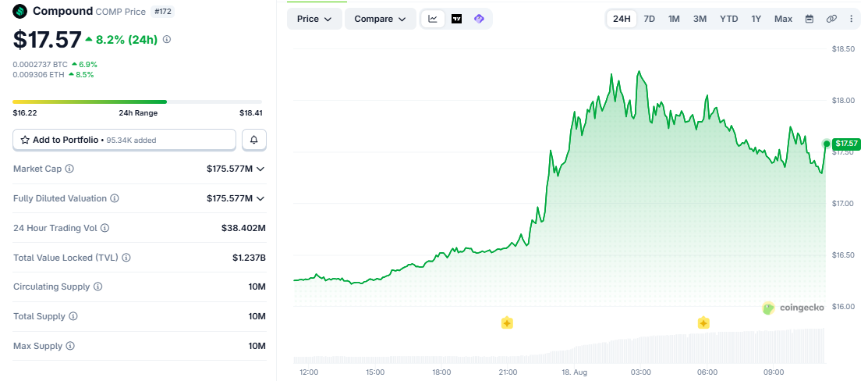Open Fully Diluted Valuation info icon
This screenshot has height=381, width=868.
[115, 198]
